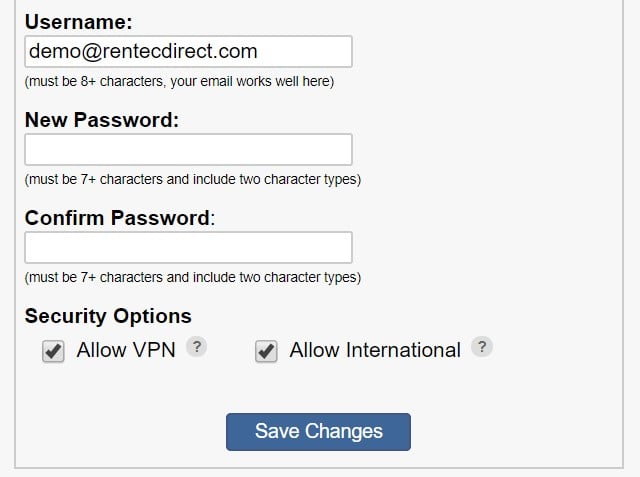Click the demo@rentecdirect.com email text

pyautogui.click(x=143, y=51)
